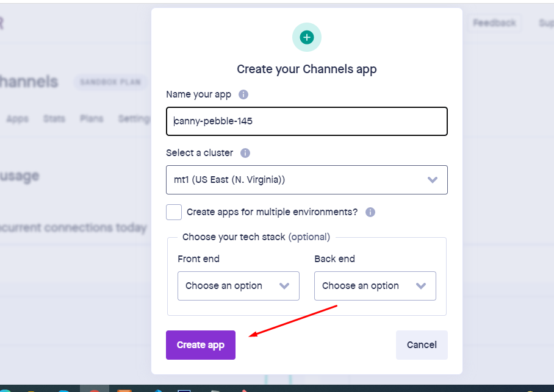This screenshot has height=392, width=554.
Task: Go to the Plans tab
Action: pyautogui.click(x=92, y=119)
